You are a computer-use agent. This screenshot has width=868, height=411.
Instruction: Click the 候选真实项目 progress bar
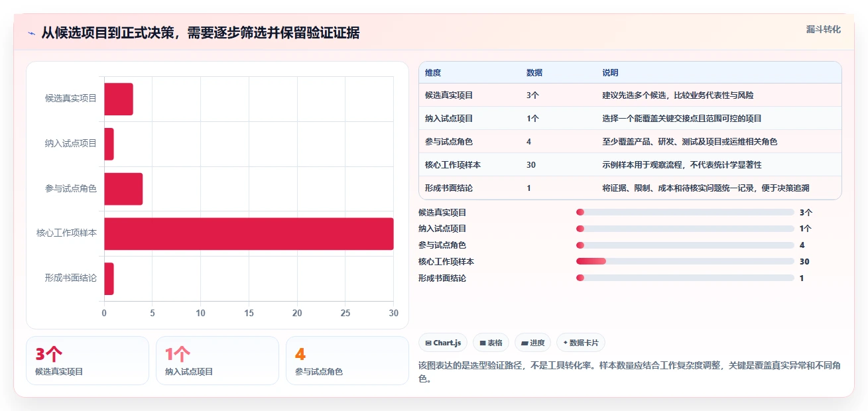click(685, 212)
